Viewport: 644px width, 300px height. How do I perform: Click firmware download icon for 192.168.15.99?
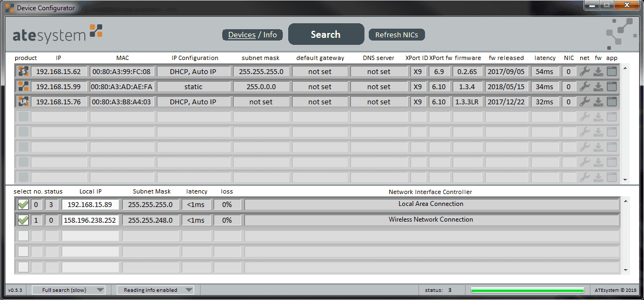pos(599,87)
